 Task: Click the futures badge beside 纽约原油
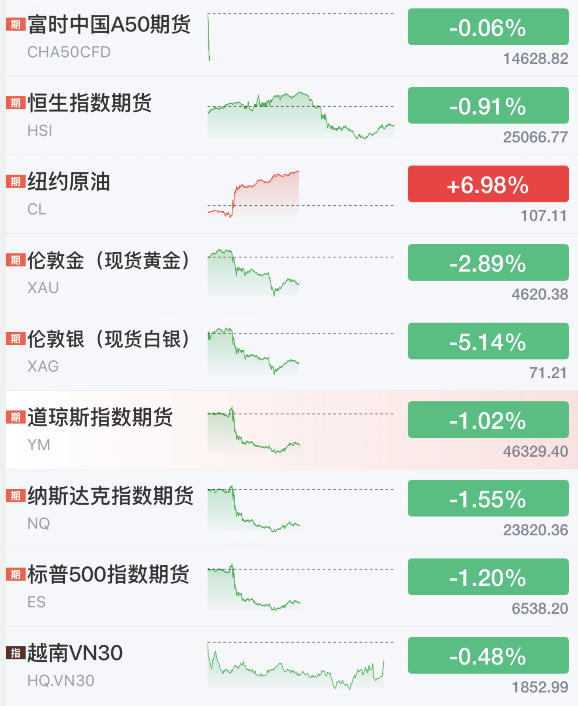point(15,181)
